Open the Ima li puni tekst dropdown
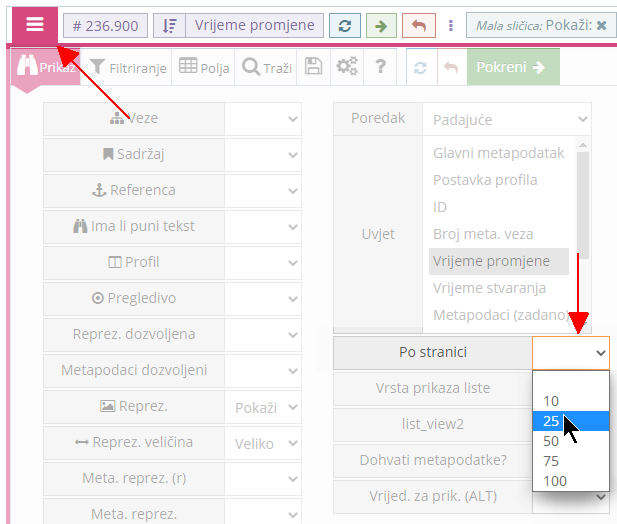This screenshot has height=524, width=617. pyautogui.click(x=263, y=227)
